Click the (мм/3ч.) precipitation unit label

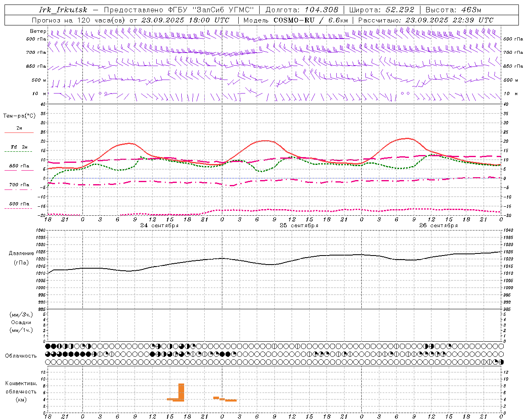click(21, 315)
